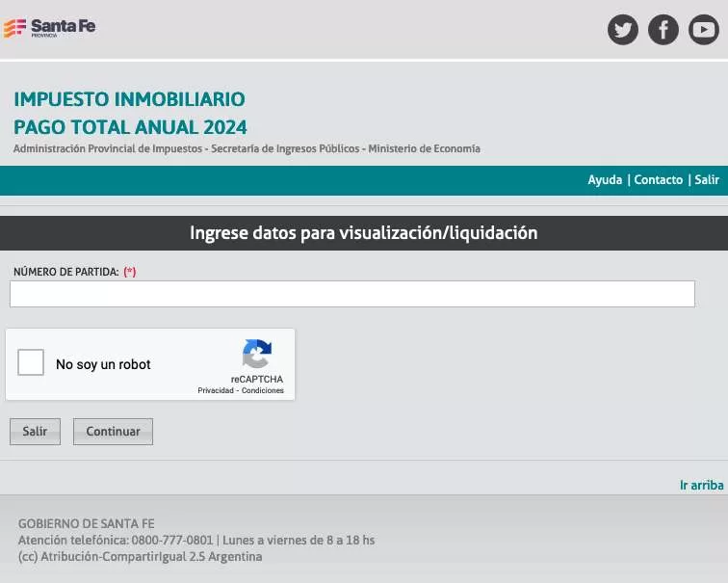Follow the 'Ir arriba' link
This screenshot has height=583, width=728.
tap(701, 485)
